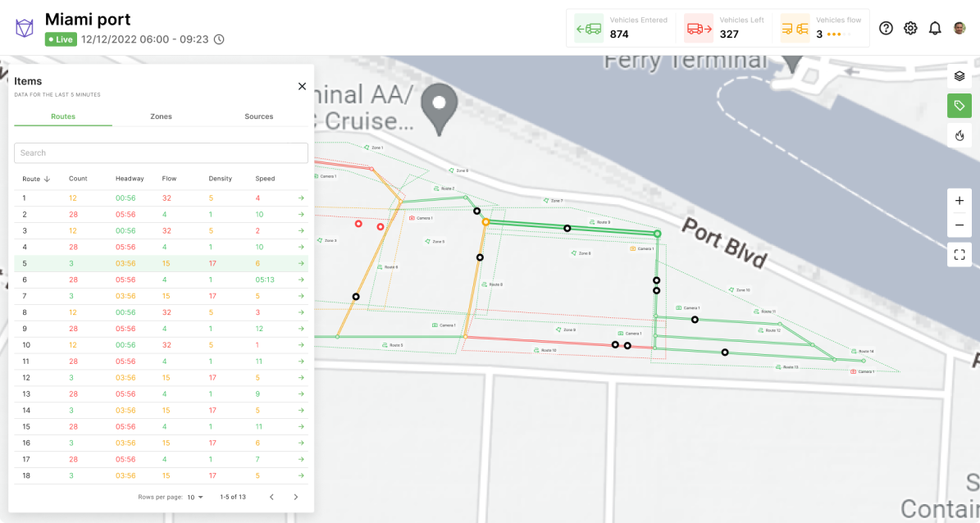Click the green Live status badge
Screen dimensions: 980x523
(x=61, y=39)
